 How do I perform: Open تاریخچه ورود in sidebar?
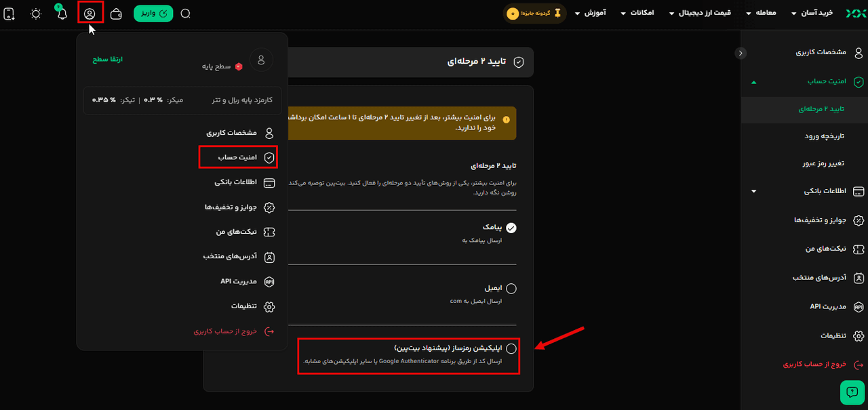pyautogui.click(x=824, y=136)
